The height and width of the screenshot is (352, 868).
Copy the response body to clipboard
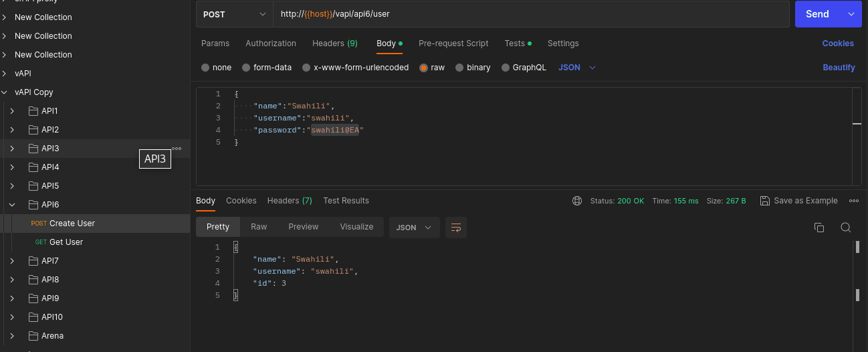click(819, 228)
